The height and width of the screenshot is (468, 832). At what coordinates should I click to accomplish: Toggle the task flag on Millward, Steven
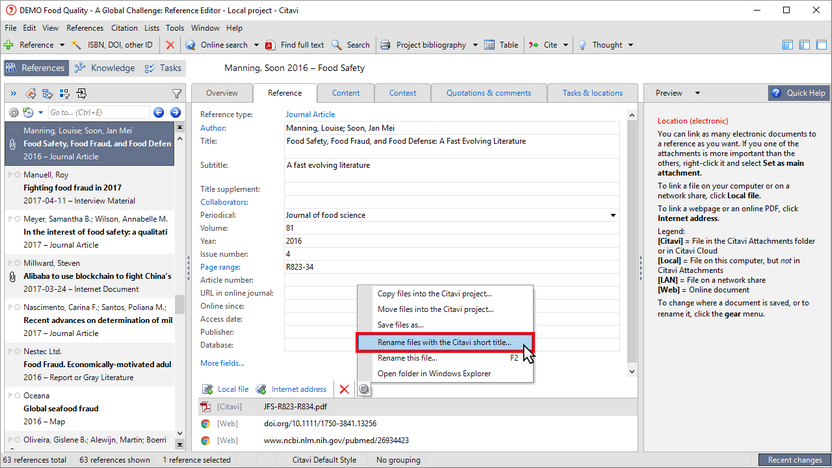click(x=10, y=263)
